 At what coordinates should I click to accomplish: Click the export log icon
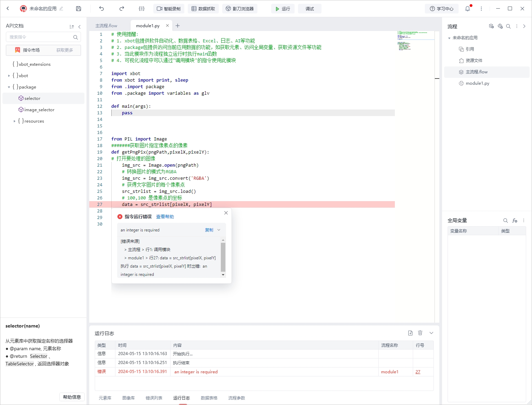pos(410,333)
